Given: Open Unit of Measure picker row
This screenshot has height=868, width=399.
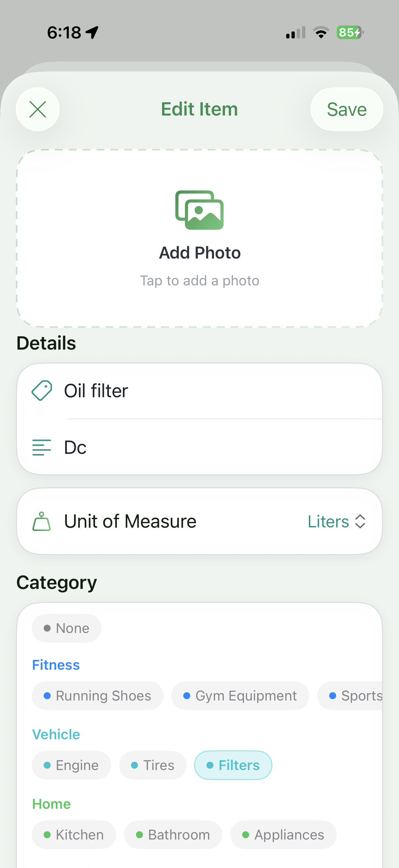Looking at the screenshot, I should click(x=199, y=521).
